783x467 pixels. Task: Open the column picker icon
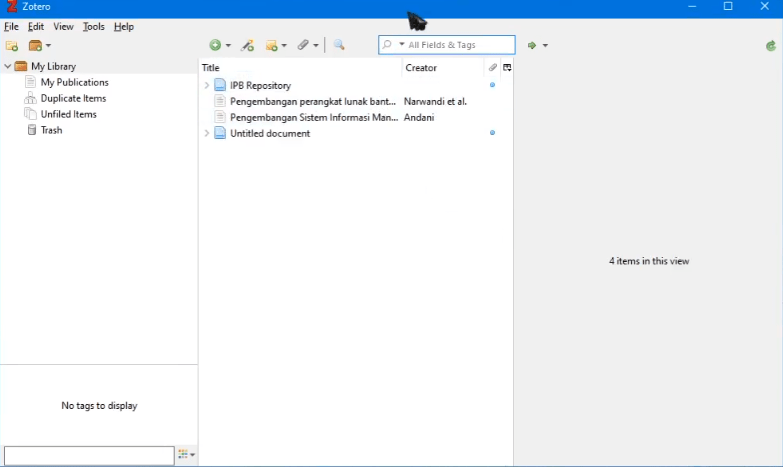point(507,68)
